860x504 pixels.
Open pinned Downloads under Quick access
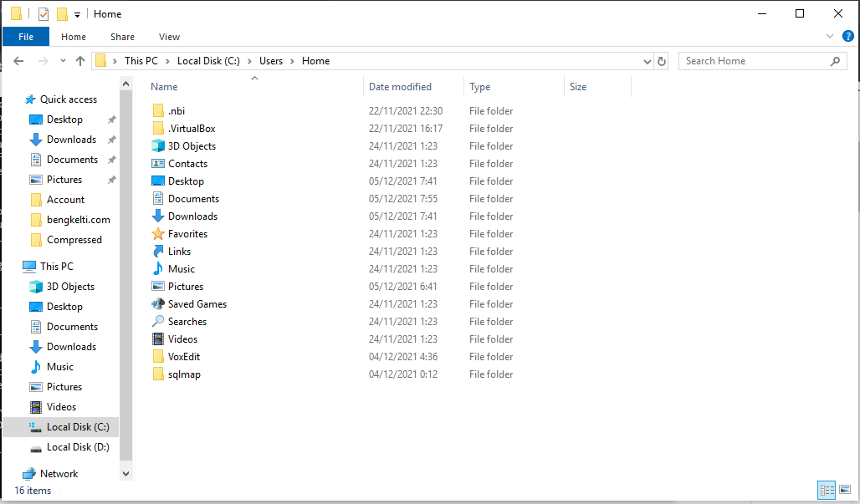click(x=71, y=140)
